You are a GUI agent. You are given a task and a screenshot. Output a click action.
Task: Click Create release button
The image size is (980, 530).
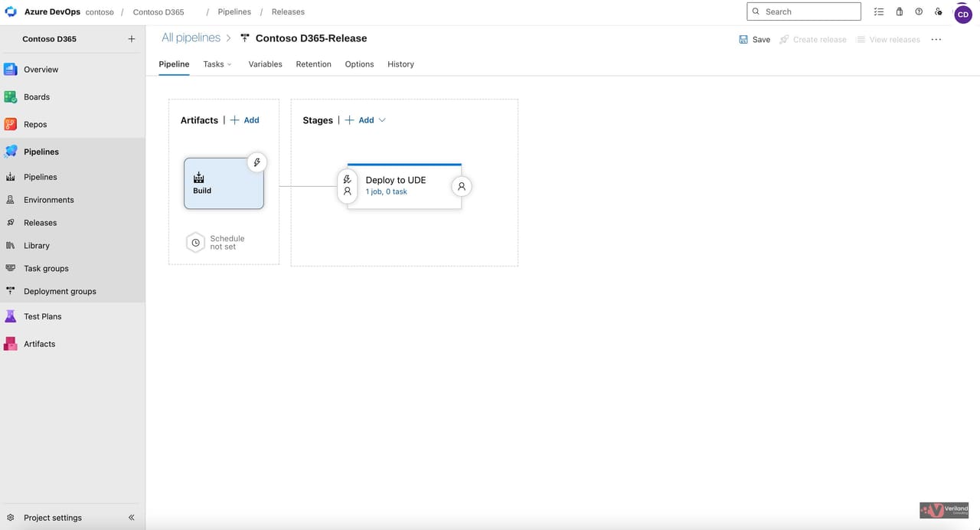[812, 40]
